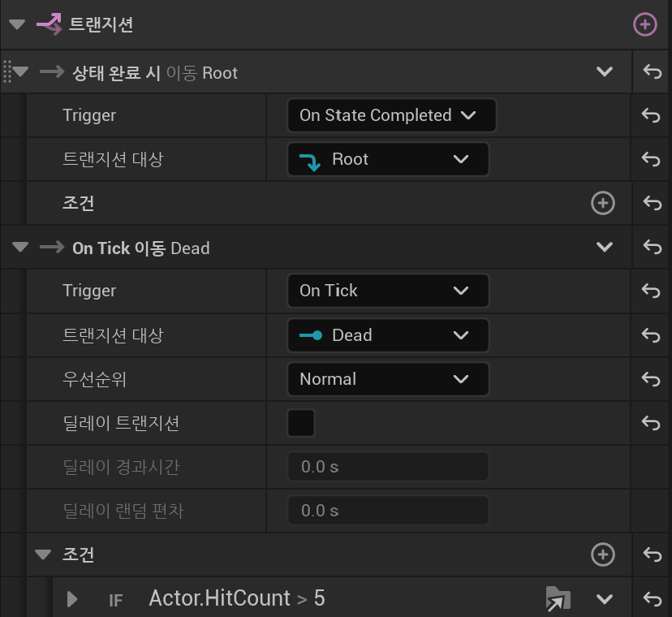Open the On Tick trigger dropdown
Viewport: 672px width, 617px height.
coord(388,291)
